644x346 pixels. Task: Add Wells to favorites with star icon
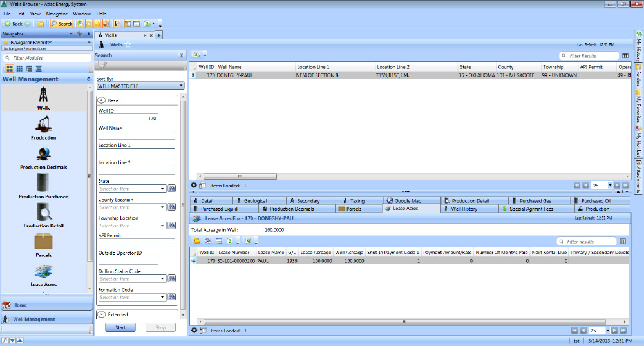128,44
